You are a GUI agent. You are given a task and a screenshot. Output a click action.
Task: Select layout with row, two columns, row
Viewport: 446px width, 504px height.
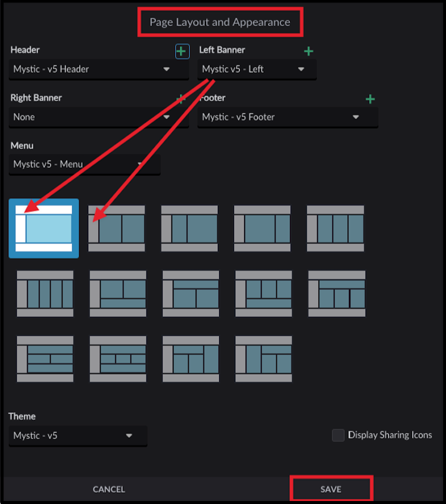tap(45, 359)
